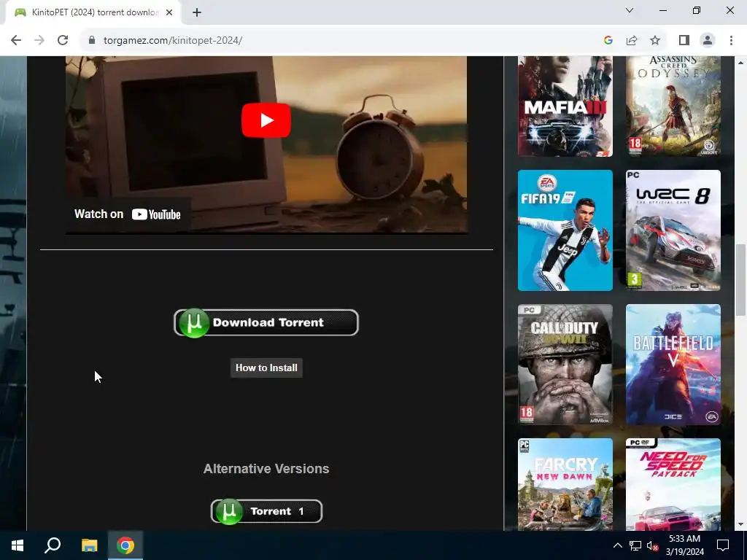Click the page vertical scrollbar thumb
The image size is (747, 560).
tap(740, 279)
